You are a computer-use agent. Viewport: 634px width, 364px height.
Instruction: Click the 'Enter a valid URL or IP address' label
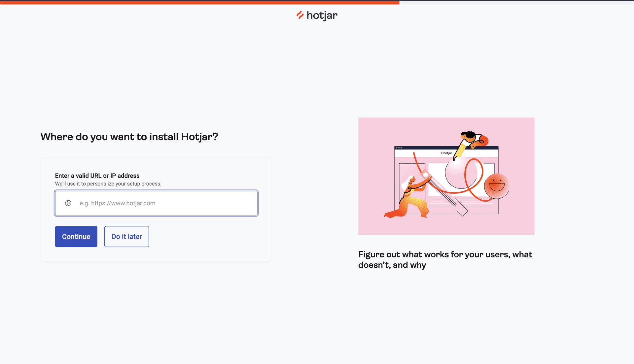[x=97, y=176]
